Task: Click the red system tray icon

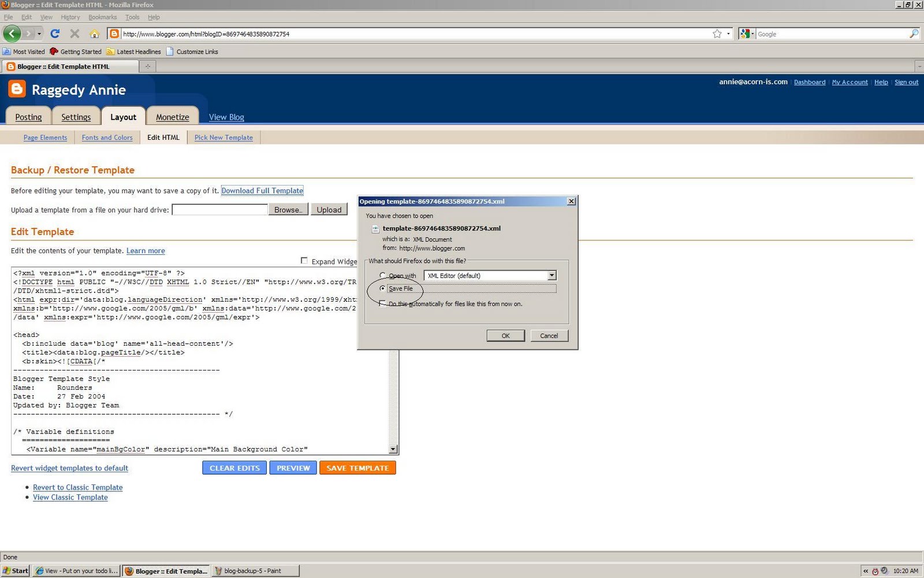Action: pos(875,571)
